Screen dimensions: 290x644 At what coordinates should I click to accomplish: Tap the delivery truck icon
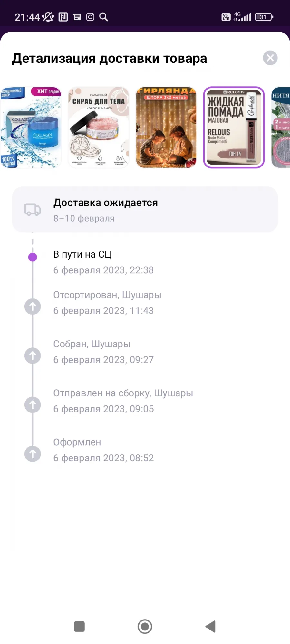[x=33, y=210]
